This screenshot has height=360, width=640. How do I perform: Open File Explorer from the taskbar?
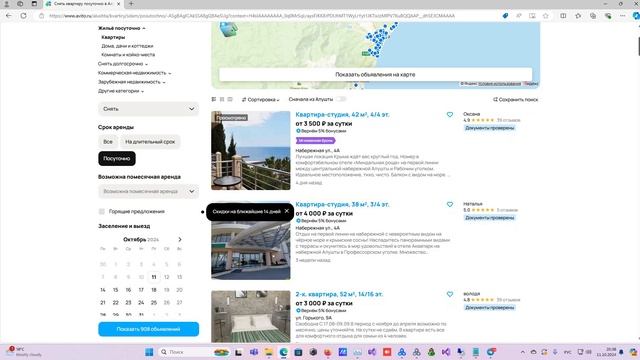click(x=269, y=352)
